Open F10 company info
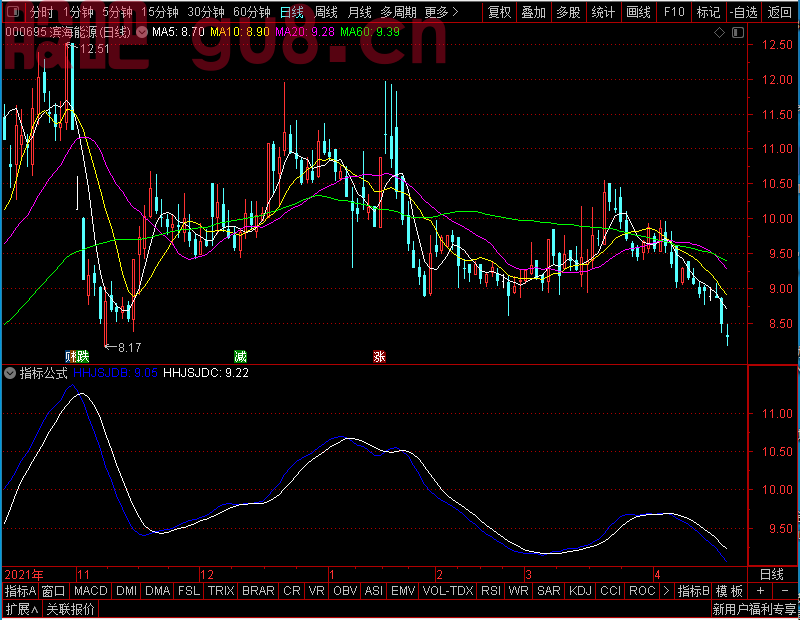The height and width of the screenshot is (620, 800). pos(674,12)
